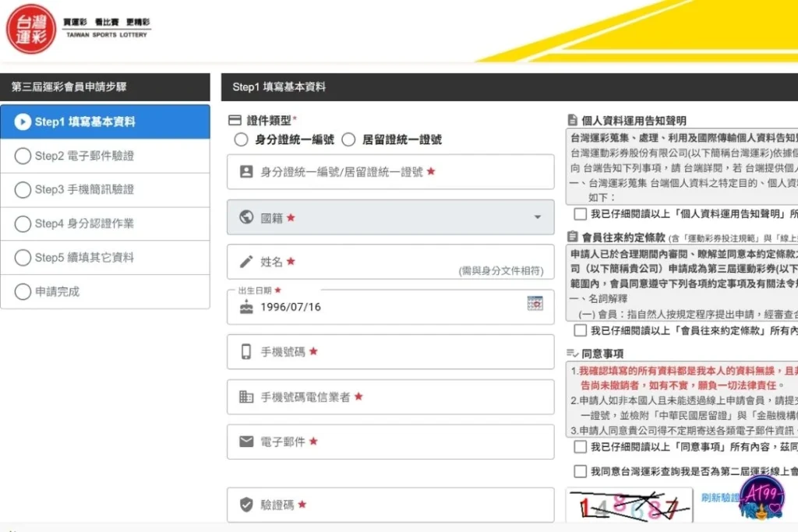Click the globe icon in the 國籍 field
The height and width of the screenshot is (532, 798).
pos(246,217)
